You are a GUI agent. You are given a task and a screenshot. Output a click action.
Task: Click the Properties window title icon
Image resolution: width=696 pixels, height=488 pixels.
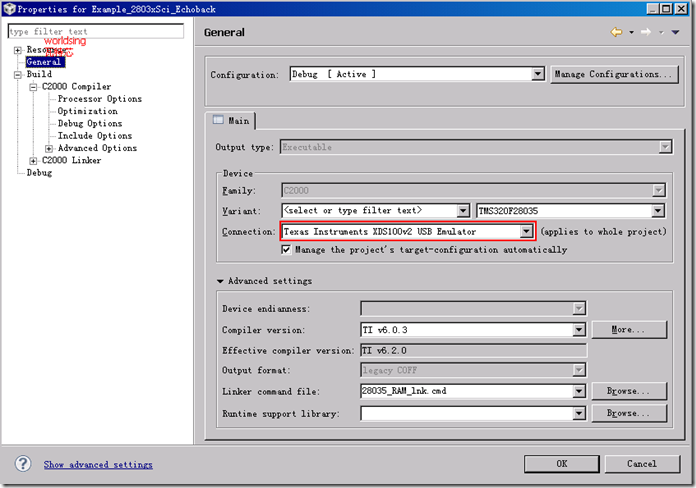pos(9,9)
